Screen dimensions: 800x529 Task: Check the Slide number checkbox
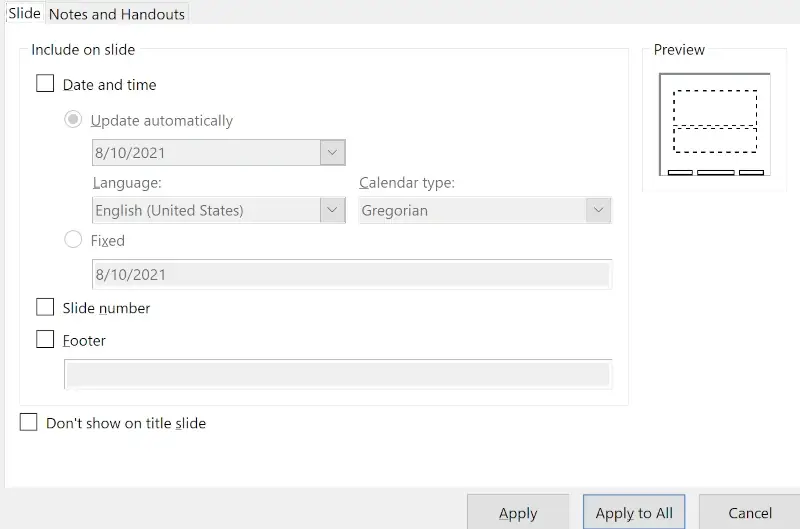tap(45, 307)
